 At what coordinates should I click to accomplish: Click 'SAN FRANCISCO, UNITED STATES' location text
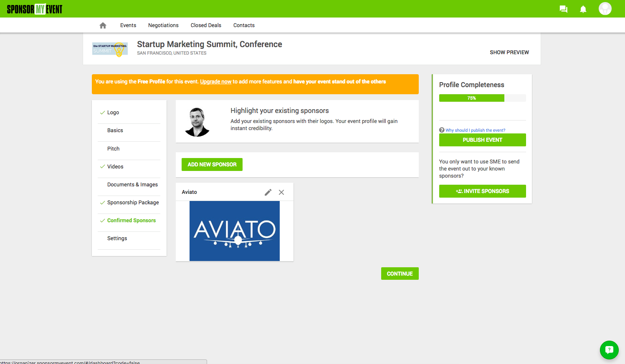click(x=172, y=53)
